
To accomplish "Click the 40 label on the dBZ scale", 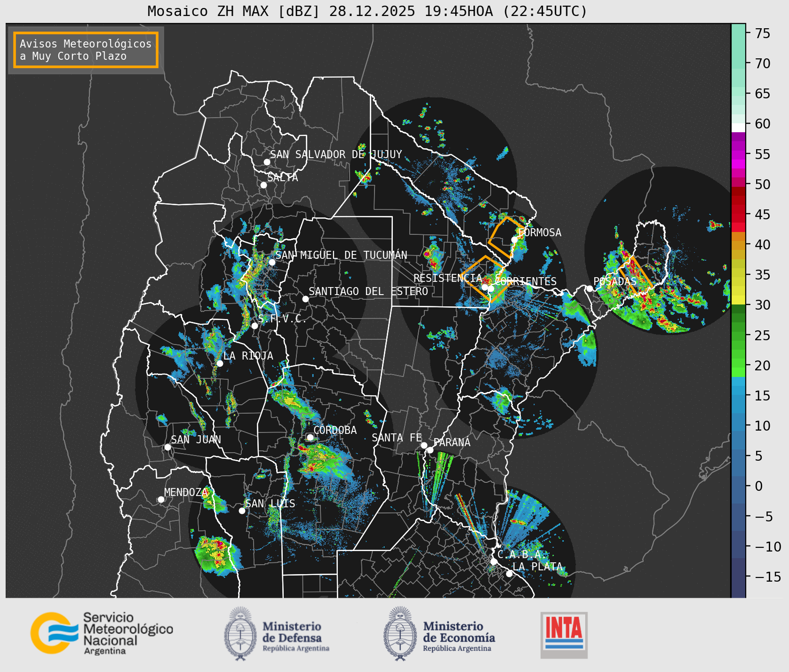I will coord(763,245).
